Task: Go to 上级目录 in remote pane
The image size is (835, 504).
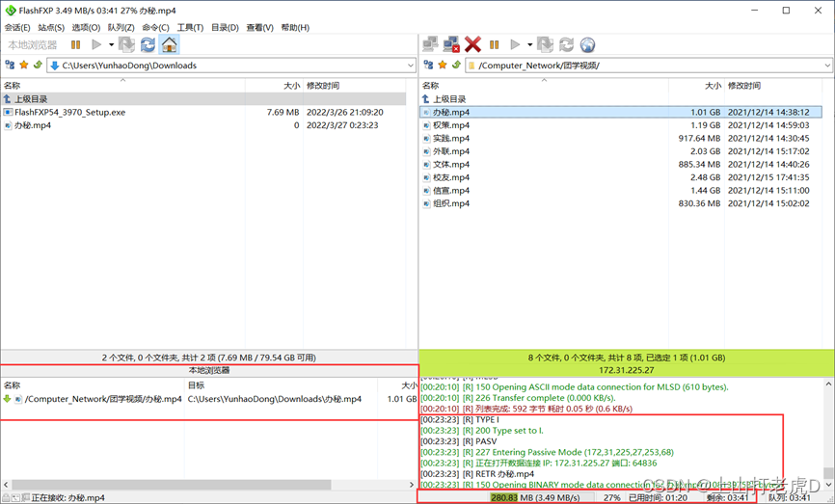Action: (x=449, y=99)
